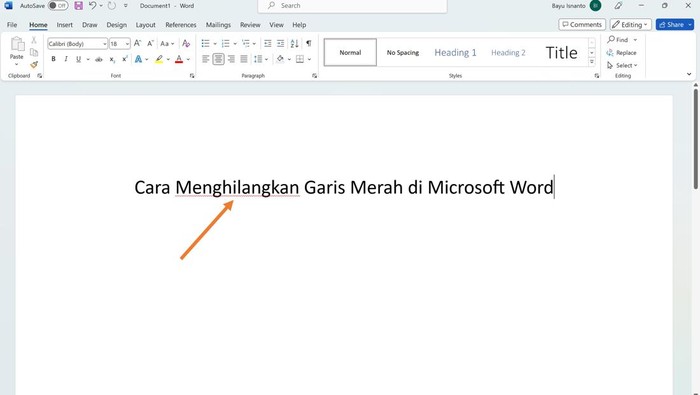Toggle Center alignment
This screenshot has height=395, width=700.
[218, 59]
